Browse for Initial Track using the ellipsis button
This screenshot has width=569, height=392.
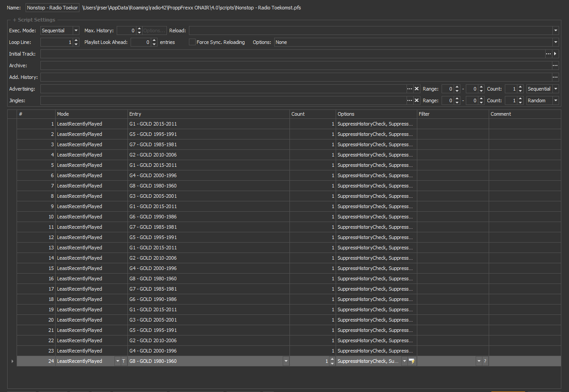point(548,54)
